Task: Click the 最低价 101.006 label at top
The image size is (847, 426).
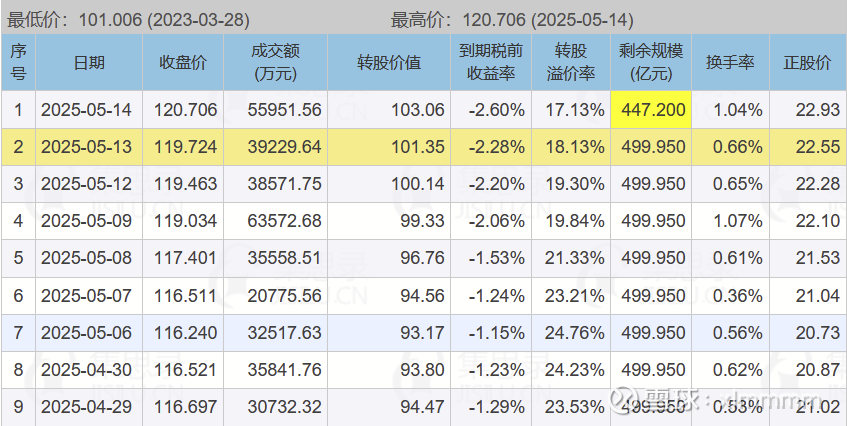Action: pyautogui.click(x=128, y=19)
